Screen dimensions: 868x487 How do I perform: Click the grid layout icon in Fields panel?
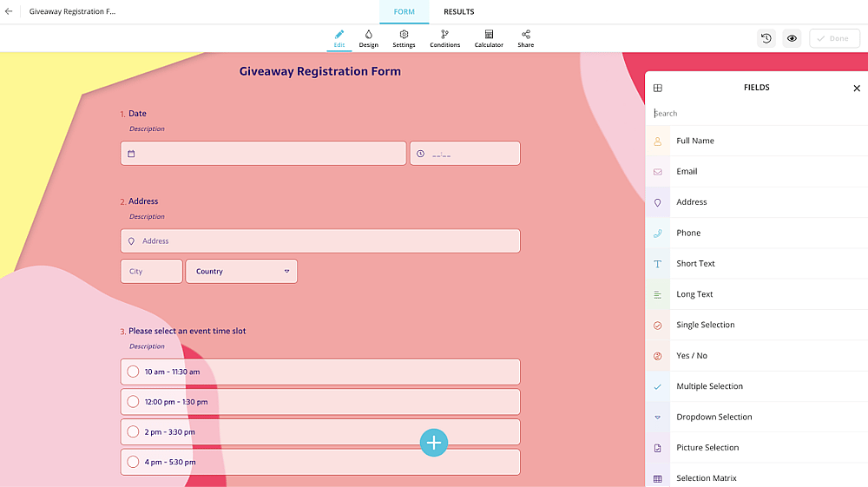(658, 88)
